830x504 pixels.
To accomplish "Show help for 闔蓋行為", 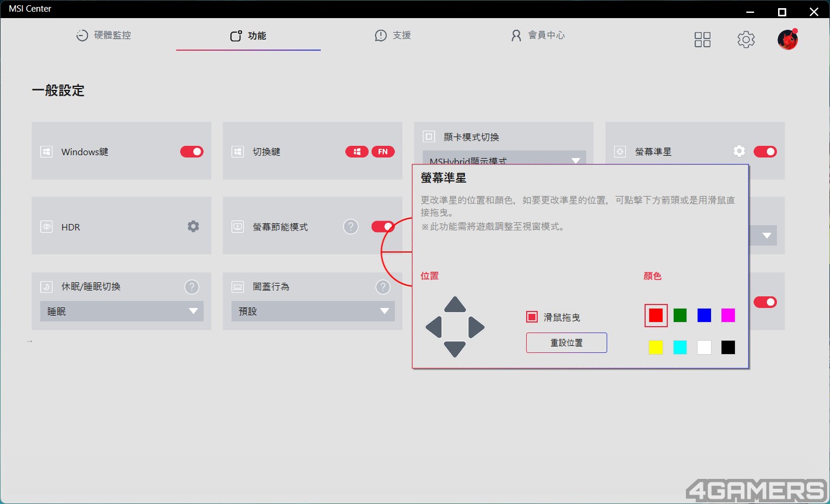I will 383,286.
